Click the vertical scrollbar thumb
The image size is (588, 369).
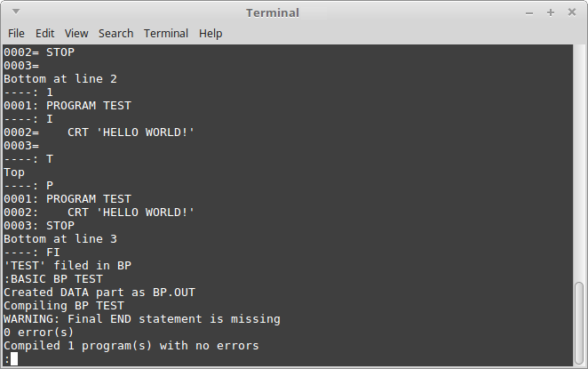(x=579, y=323)
